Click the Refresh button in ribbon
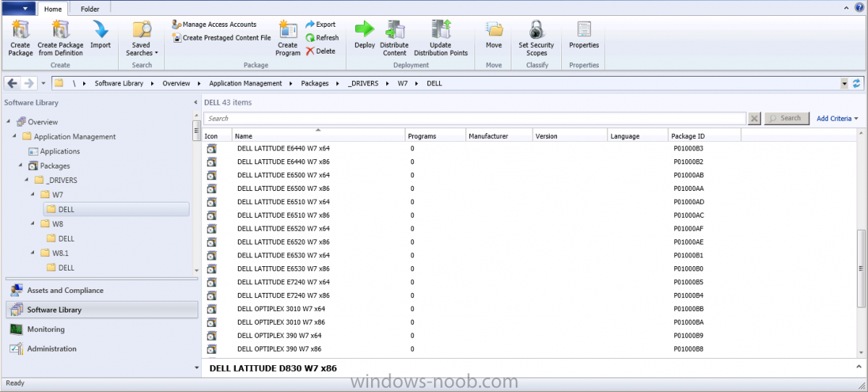Viewport: 868px width, 392px height. click(x=322, y=38)
